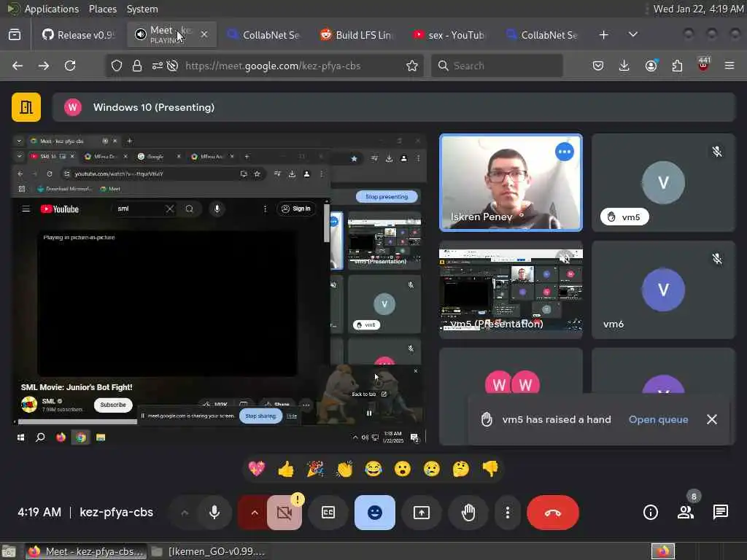
Task: Open site permissions icon in address bar
Action: [158, 66]
